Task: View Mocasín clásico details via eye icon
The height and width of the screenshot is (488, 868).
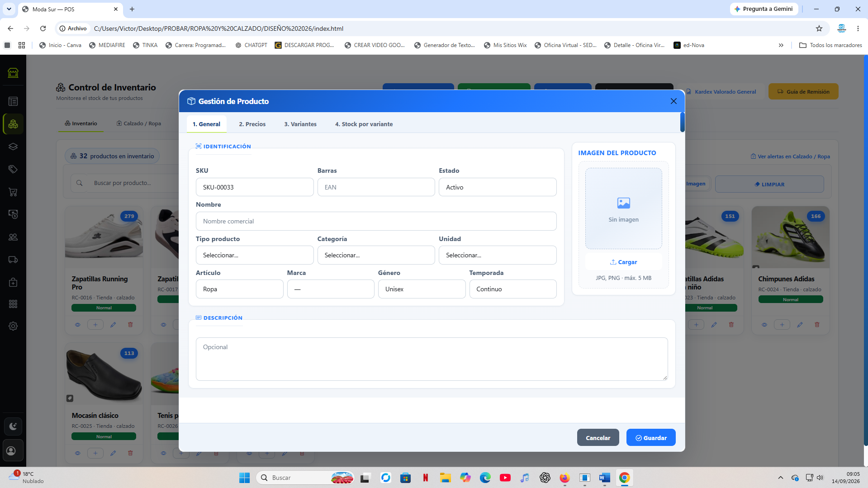Action: (78, 453)
